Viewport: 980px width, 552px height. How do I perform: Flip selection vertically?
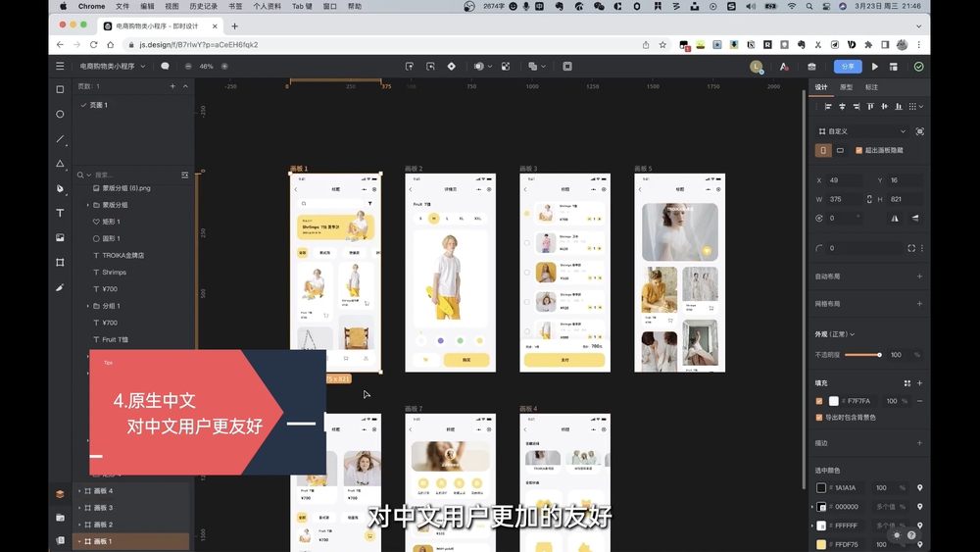915,219
